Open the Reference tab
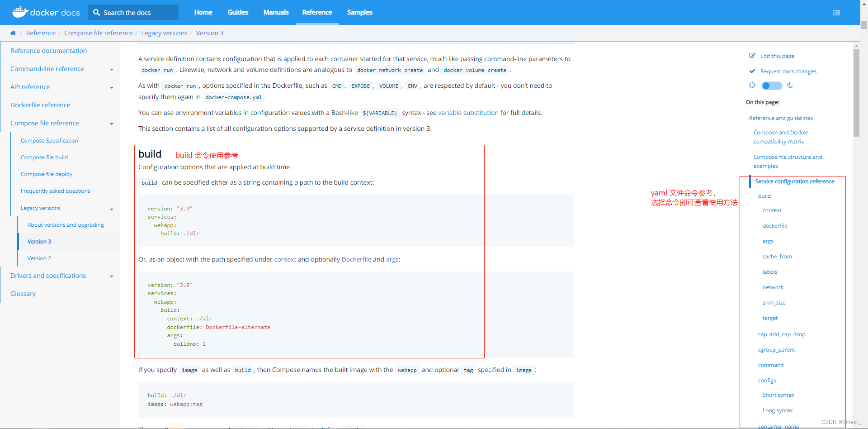 [x=317, y=12]
